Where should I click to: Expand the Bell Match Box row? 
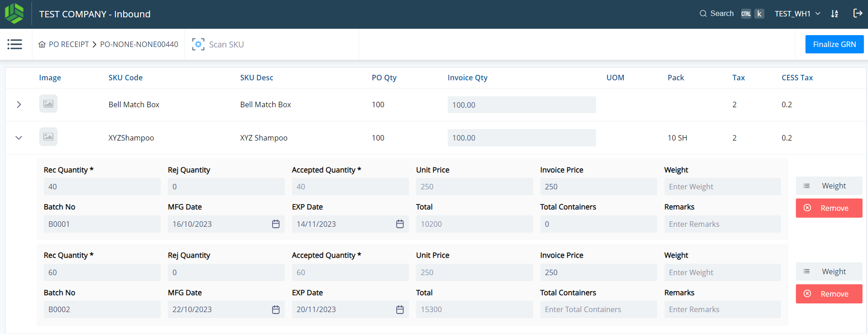19,104
